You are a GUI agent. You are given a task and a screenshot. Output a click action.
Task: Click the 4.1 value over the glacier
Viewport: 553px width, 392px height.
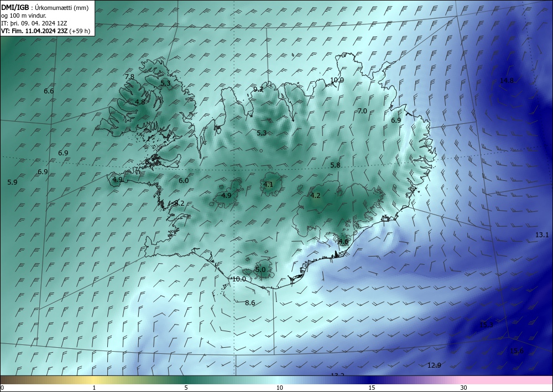click(268, 184)
